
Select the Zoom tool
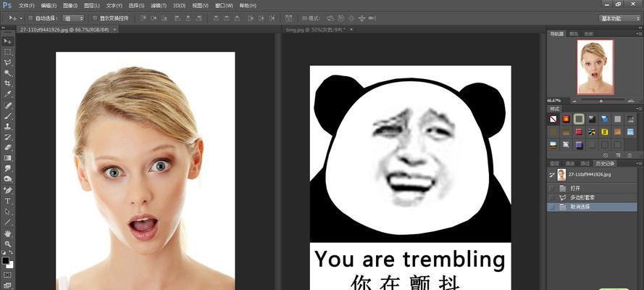(x=7, y=244)
